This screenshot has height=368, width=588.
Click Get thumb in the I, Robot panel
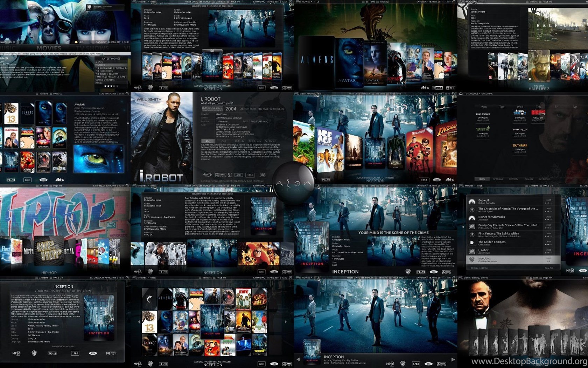point(254,141)
